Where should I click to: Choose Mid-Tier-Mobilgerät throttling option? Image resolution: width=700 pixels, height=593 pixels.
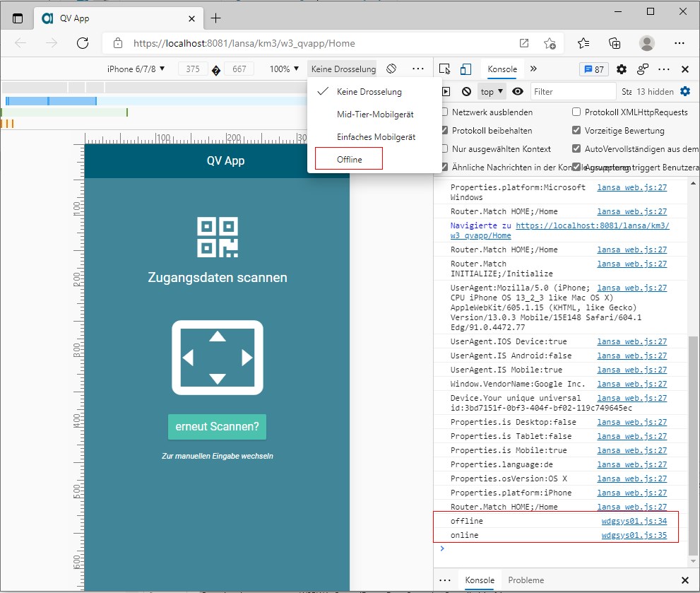375,115
